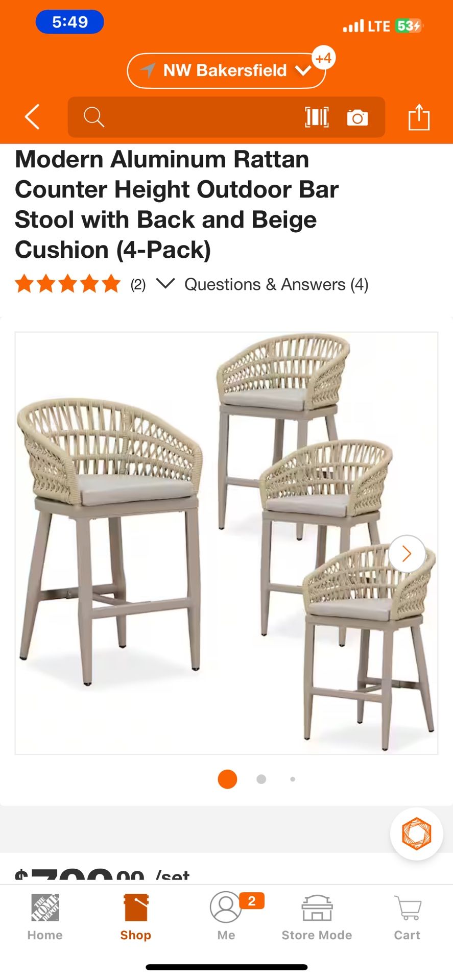The image size is (453, 980).
Task: Go to the Home Depot Home tab
Action: click(x=45, y=917)
